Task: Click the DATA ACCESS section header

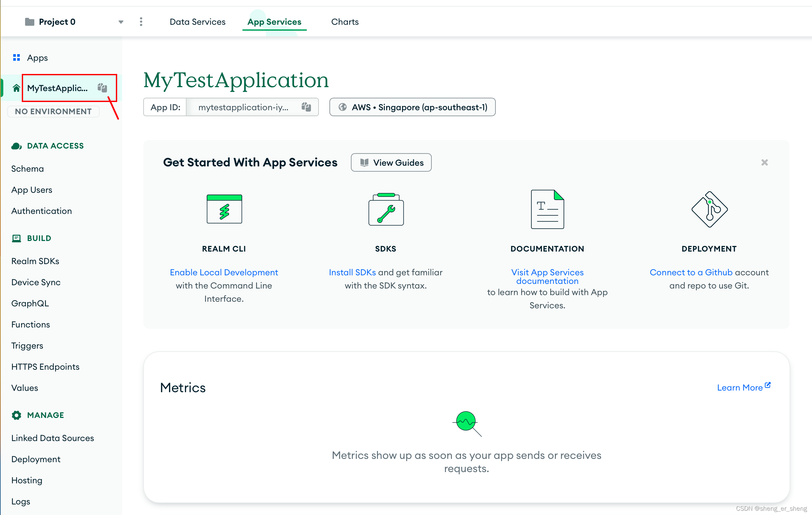Action: click(55, 146)
